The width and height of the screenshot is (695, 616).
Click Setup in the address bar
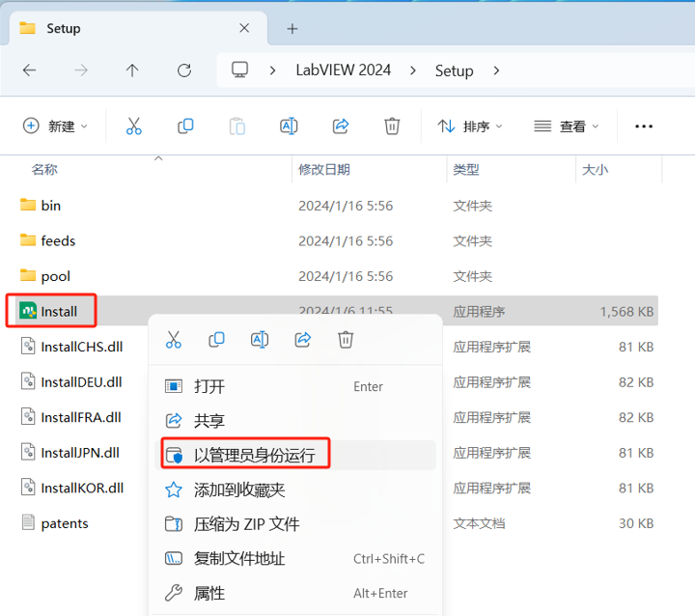click(455, 70)
